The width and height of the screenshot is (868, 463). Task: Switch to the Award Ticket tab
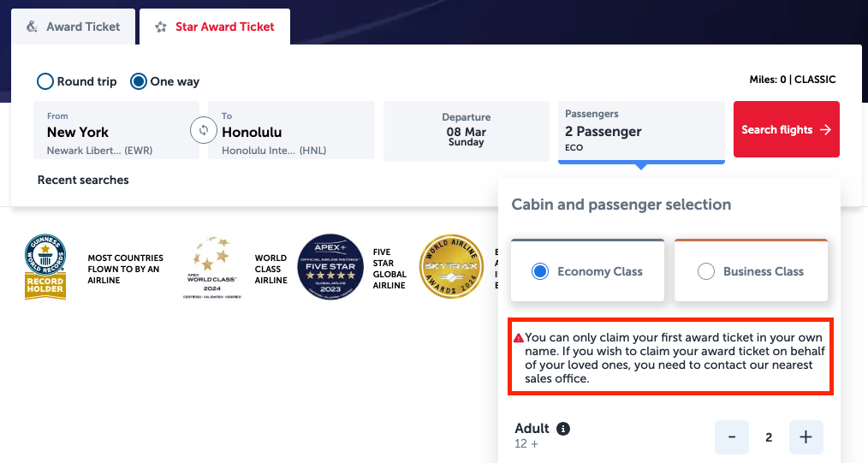tap(74, 27)
